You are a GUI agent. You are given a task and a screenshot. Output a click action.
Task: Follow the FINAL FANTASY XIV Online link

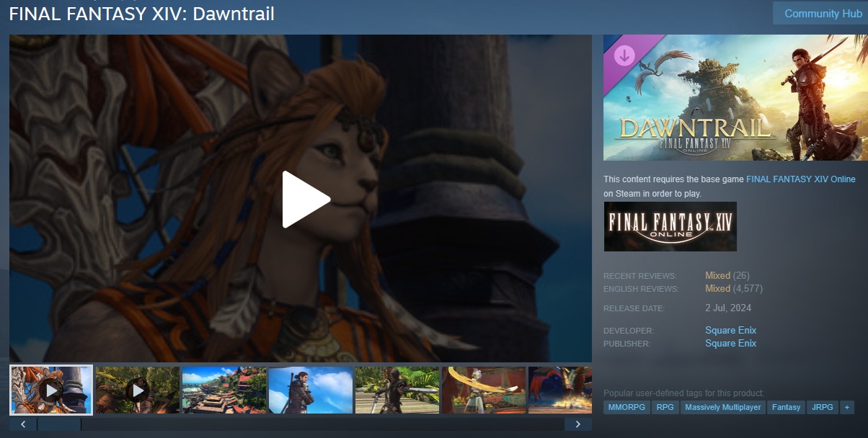800,179
